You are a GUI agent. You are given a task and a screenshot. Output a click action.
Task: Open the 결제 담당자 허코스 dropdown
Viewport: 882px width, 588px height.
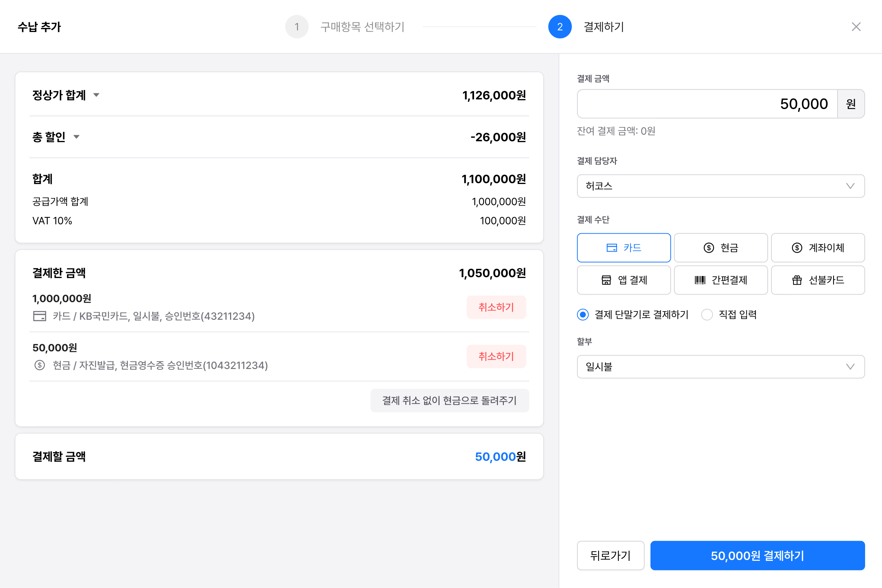pyautogui.click(x=720, y=186)
